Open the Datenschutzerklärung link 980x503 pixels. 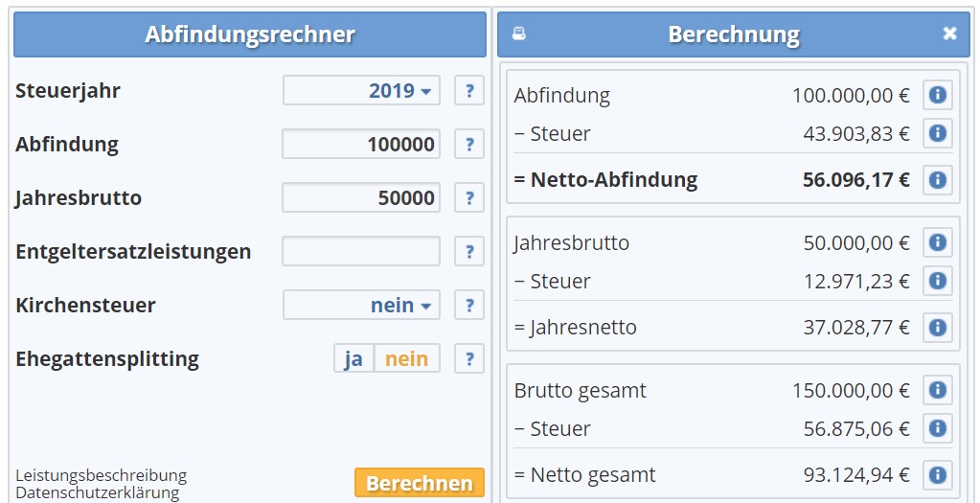pyautogui.click(x=98, y=493)
